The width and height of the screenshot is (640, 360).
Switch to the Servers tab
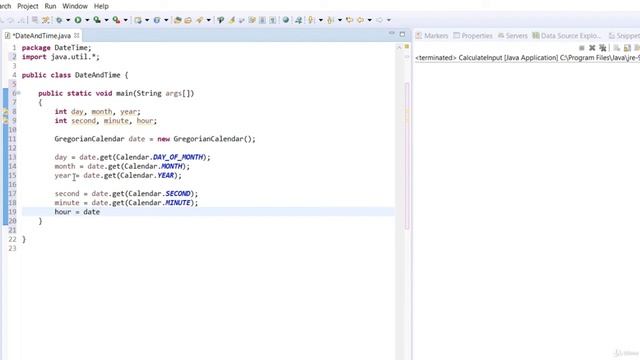click(513, 36)
